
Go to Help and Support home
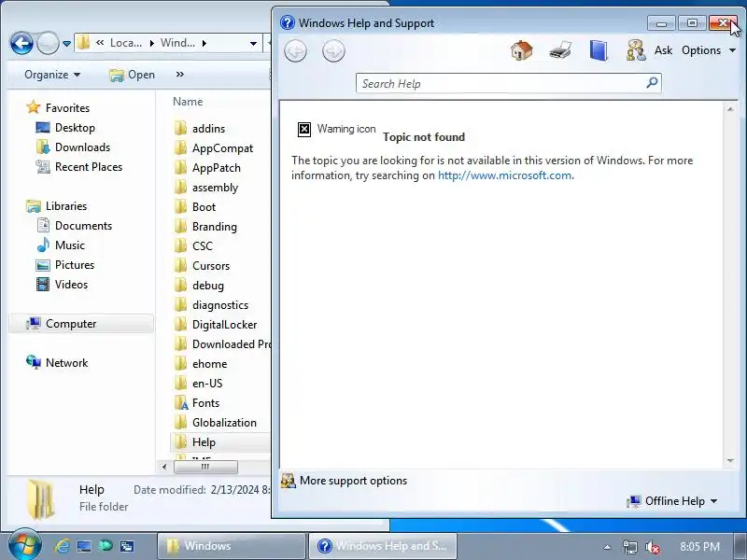[522, 50]
